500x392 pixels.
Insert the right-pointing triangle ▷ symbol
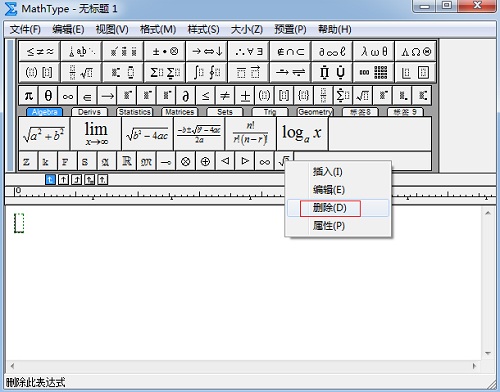coord(245,161)
